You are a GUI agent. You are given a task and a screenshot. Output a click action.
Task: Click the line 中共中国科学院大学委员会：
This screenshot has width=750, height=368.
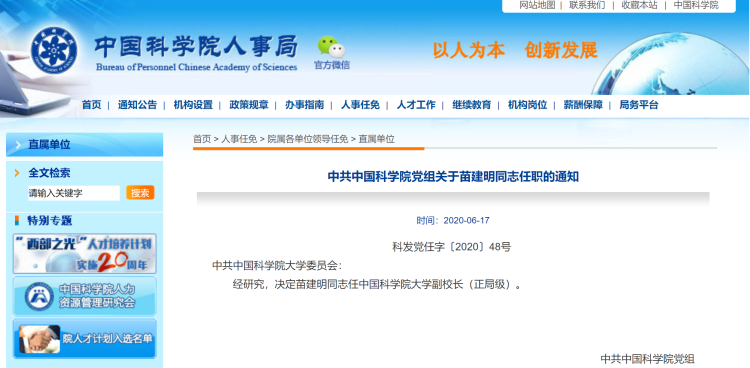277,266
